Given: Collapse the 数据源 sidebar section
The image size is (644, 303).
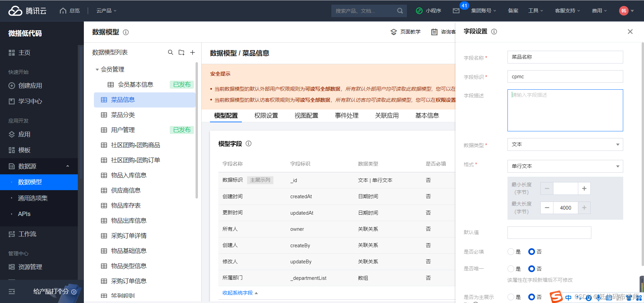Looking at the screenshot, I should 67,166.
